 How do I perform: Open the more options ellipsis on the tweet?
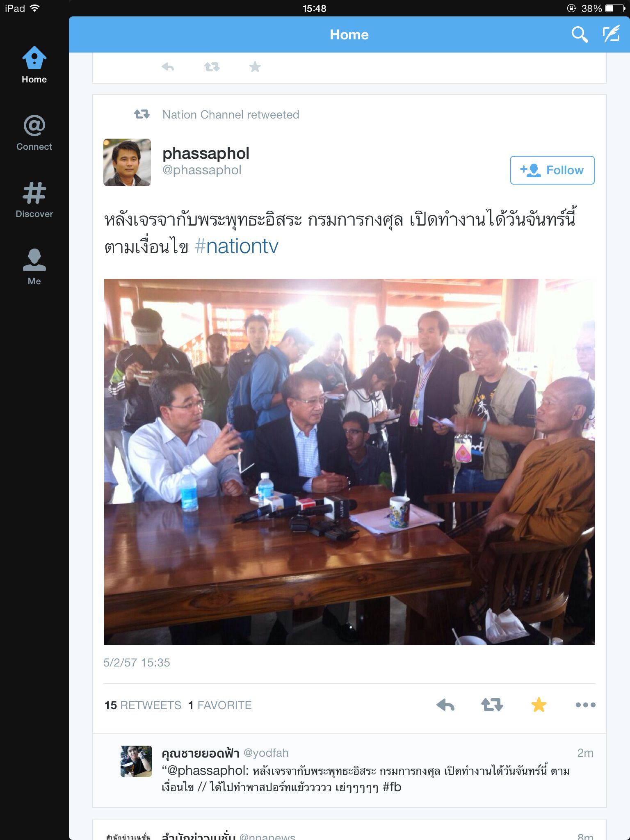point(585,705)
